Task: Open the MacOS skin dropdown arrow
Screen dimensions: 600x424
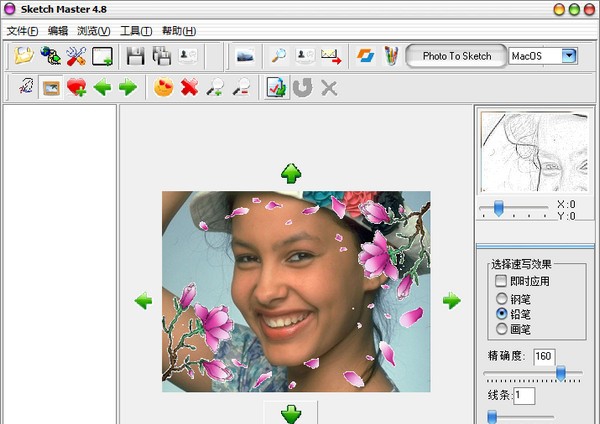Action: [x=569, y=56]
